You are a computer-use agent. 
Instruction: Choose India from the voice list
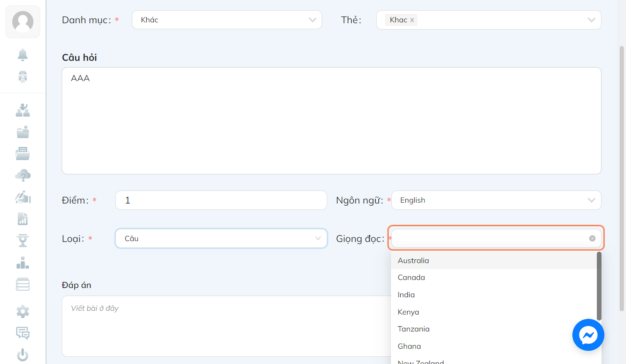tap(494, 295)
